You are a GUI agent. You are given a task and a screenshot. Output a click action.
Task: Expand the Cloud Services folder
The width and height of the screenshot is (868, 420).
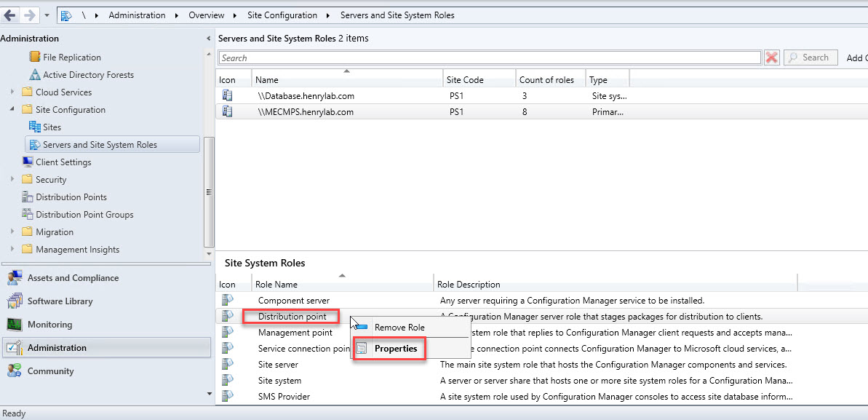click(x=12, y=92)
